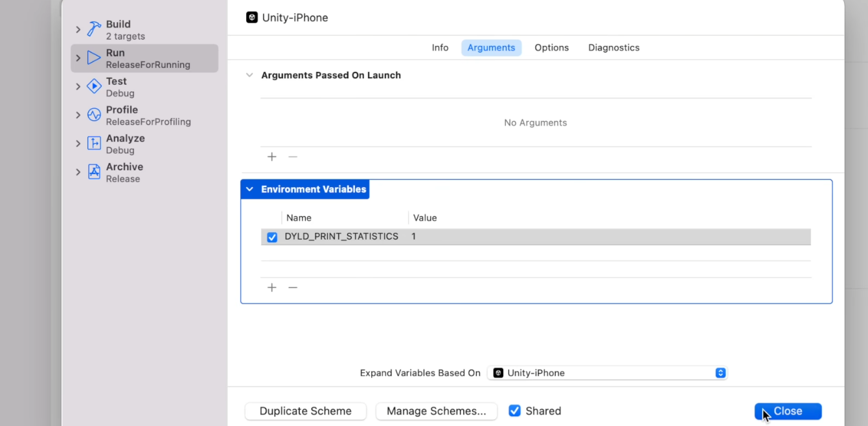This screenshot has height=426, width=868.
Task: Expand the Analyze action chevron
Action: point(78,144)
